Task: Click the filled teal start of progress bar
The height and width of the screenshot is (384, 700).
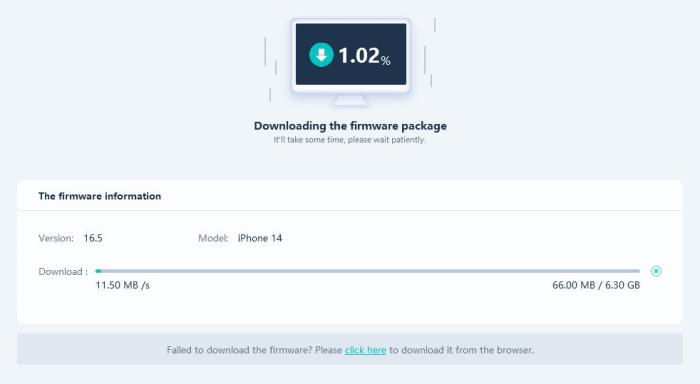Action: (x=98, y=271)
